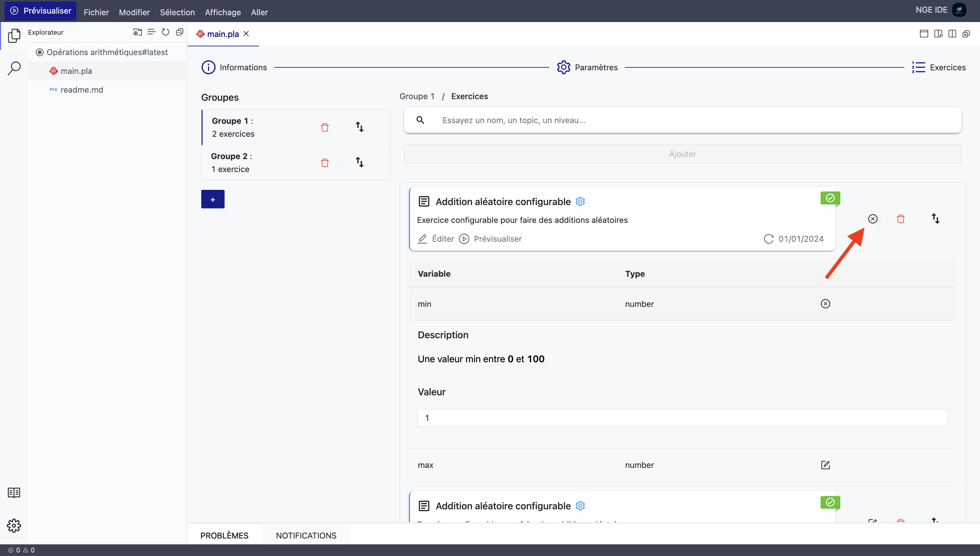Click the NGE IDE user avatar

click(x=959, y=10)
